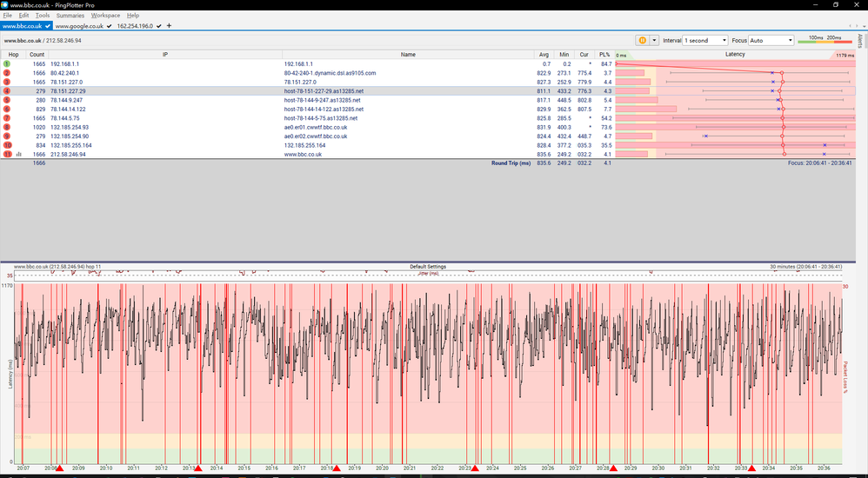The height and width of the screenshot is (478, 868).
Task: Click the red marker triangle near 20:28
Action: point(613,468)
